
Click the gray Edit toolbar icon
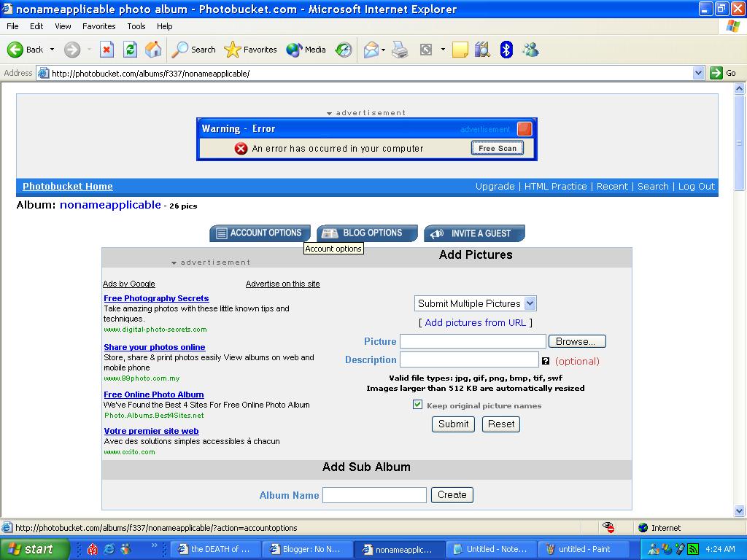tap(426, 50)
